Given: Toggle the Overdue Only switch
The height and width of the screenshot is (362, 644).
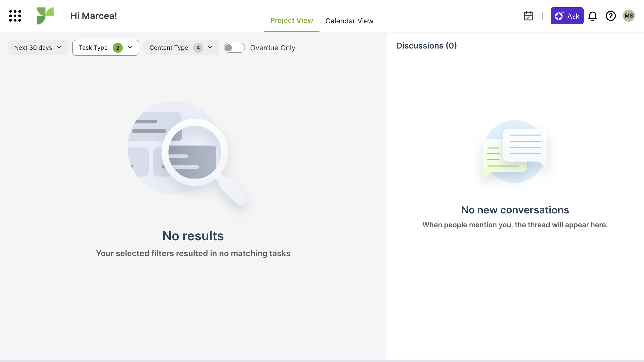Looking at the screenshot, I should coord(234,48).
